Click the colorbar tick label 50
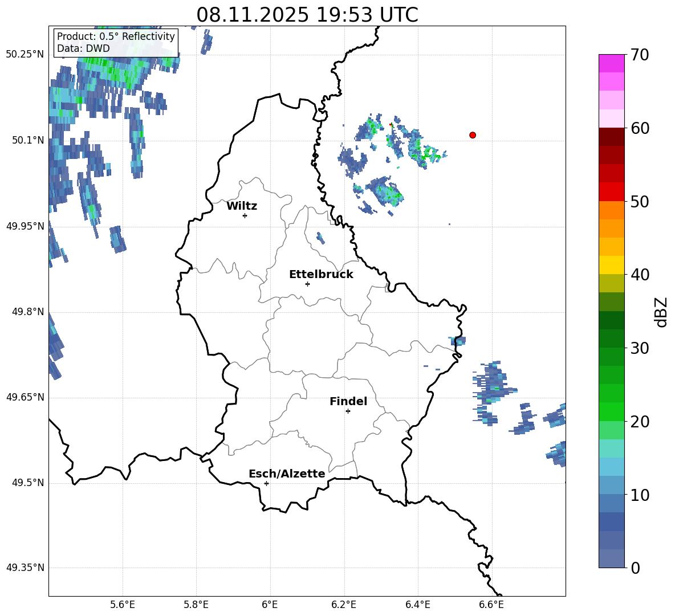This screenshot has width=675, height=616. [640, 201]
